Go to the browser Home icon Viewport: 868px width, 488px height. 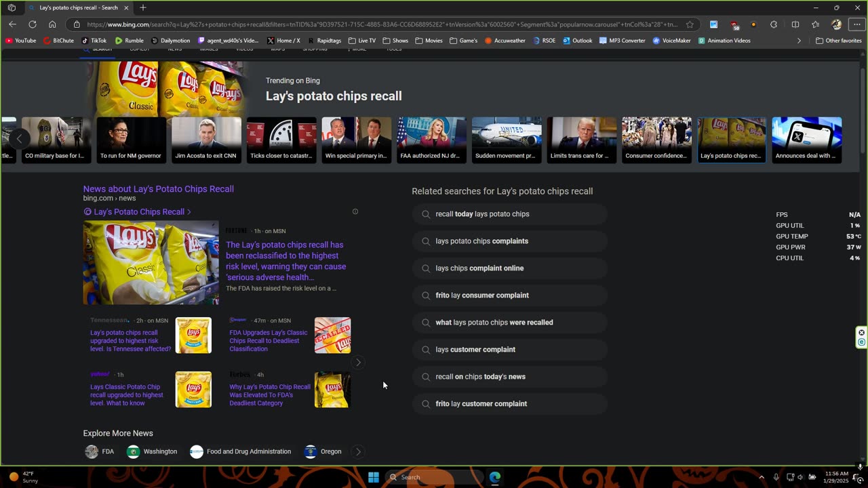(x=52, y=24)
